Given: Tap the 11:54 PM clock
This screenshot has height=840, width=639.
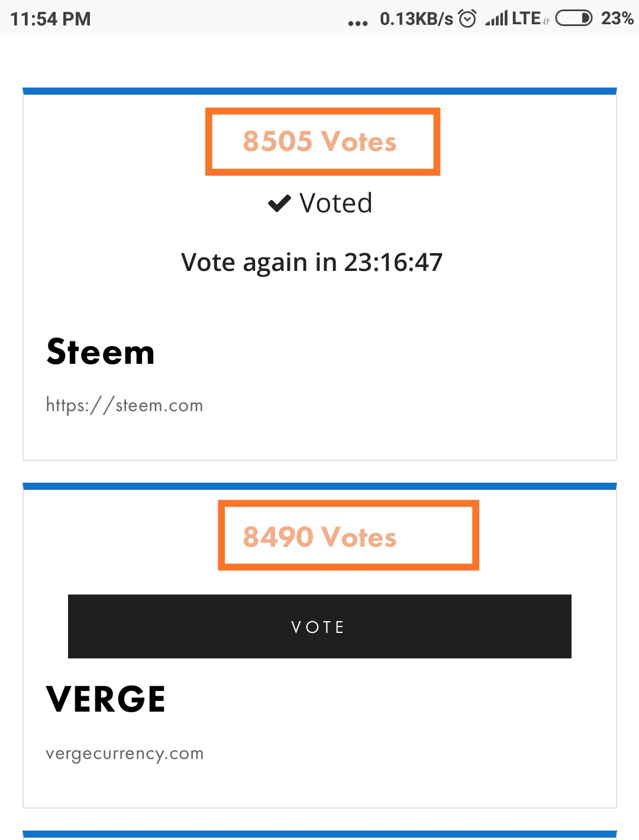Looking at the screenshot, I should coord(51,19).
